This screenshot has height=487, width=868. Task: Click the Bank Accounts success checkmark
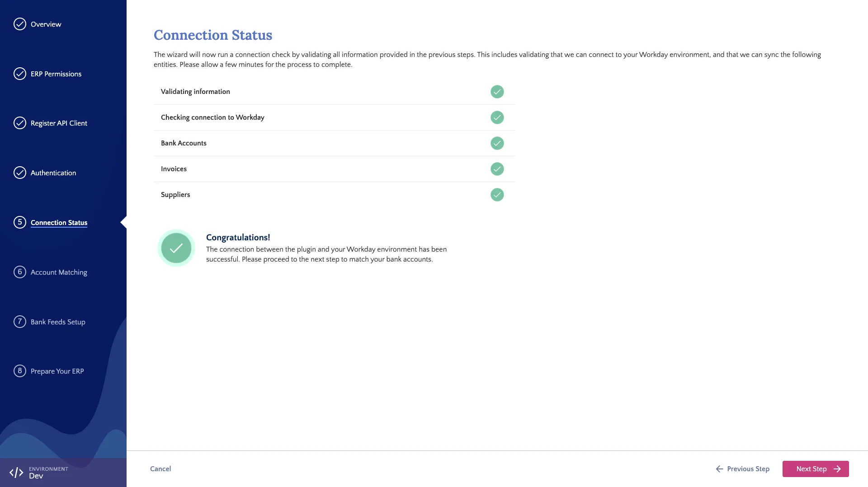[x=497, y=143]
